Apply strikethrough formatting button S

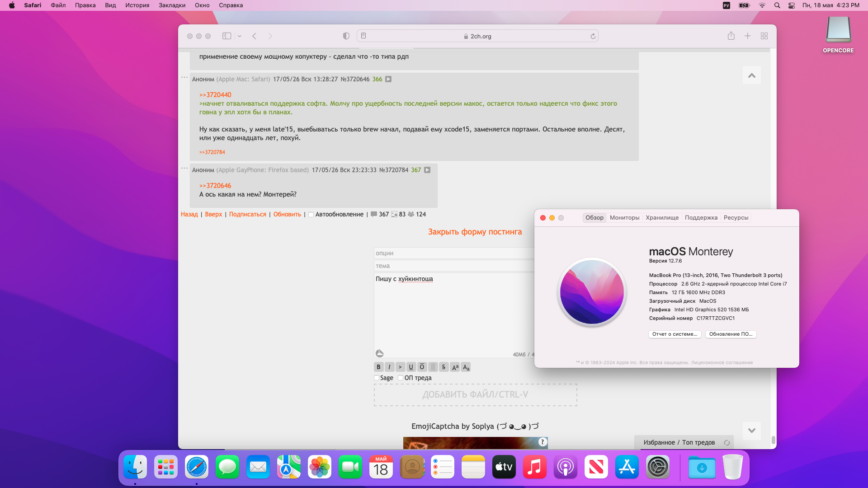[x=443, y=367]
